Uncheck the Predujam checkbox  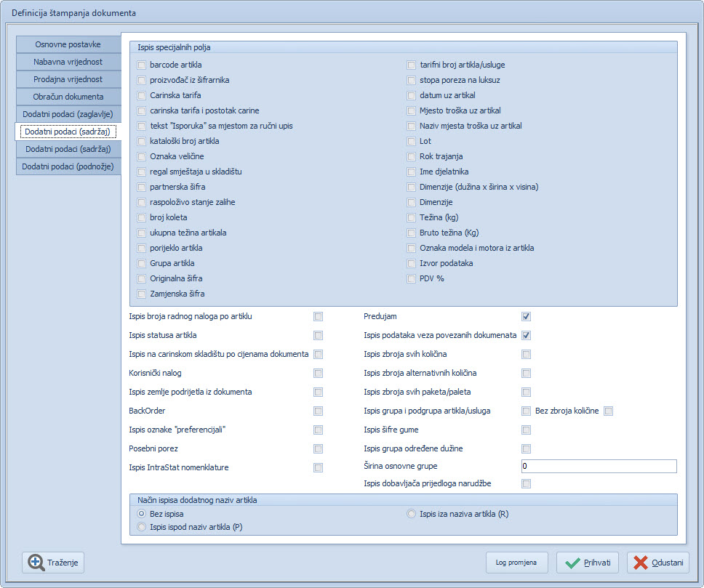click(526, 317)
